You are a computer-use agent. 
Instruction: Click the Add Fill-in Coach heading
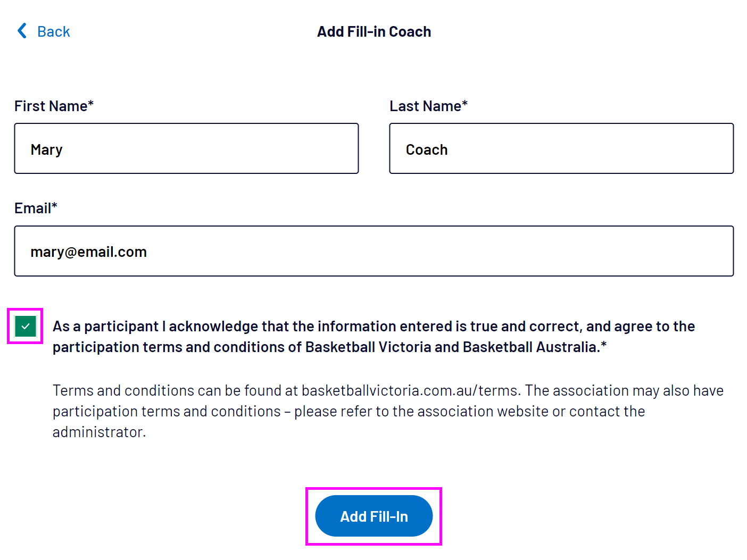374,32
